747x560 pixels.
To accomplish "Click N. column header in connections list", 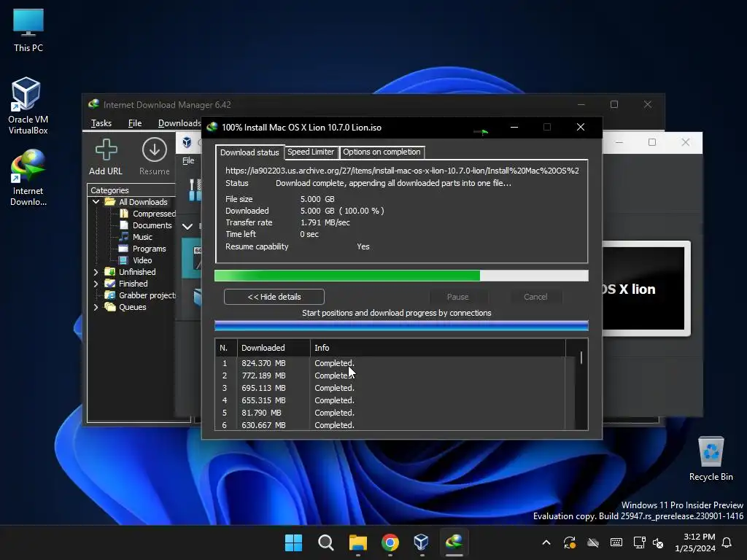I will click(226, 348).
